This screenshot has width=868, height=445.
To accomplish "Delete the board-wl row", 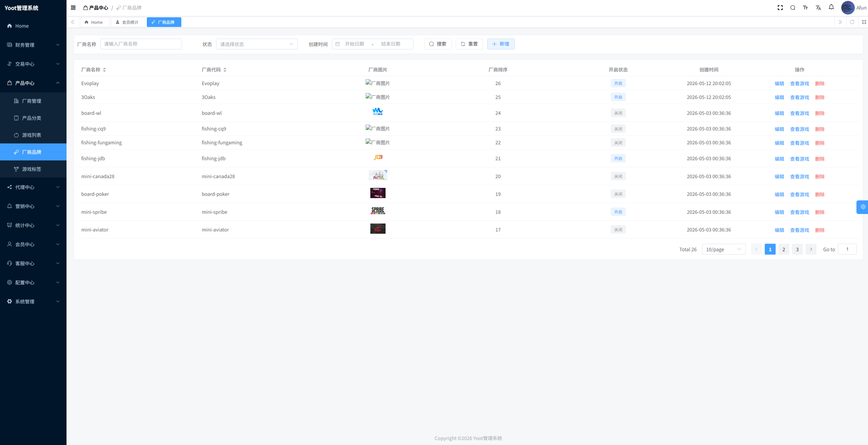I will tap(820, 113).
